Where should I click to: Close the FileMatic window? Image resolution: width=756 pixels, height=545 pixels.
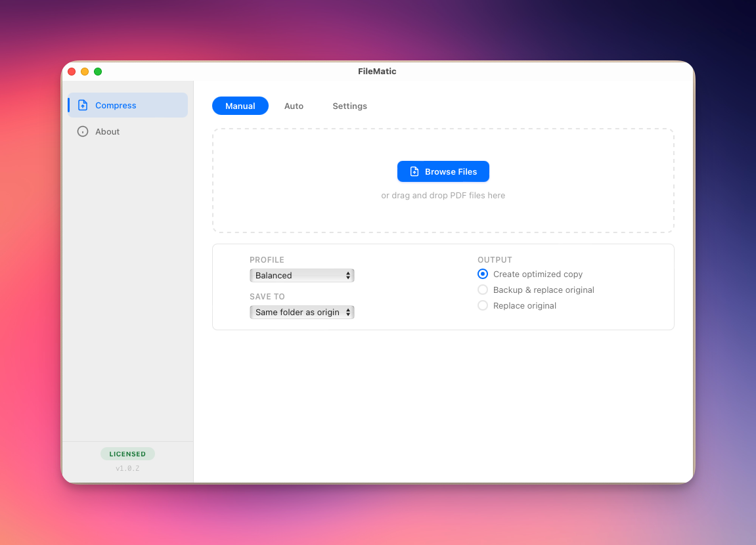coord(72,72)
